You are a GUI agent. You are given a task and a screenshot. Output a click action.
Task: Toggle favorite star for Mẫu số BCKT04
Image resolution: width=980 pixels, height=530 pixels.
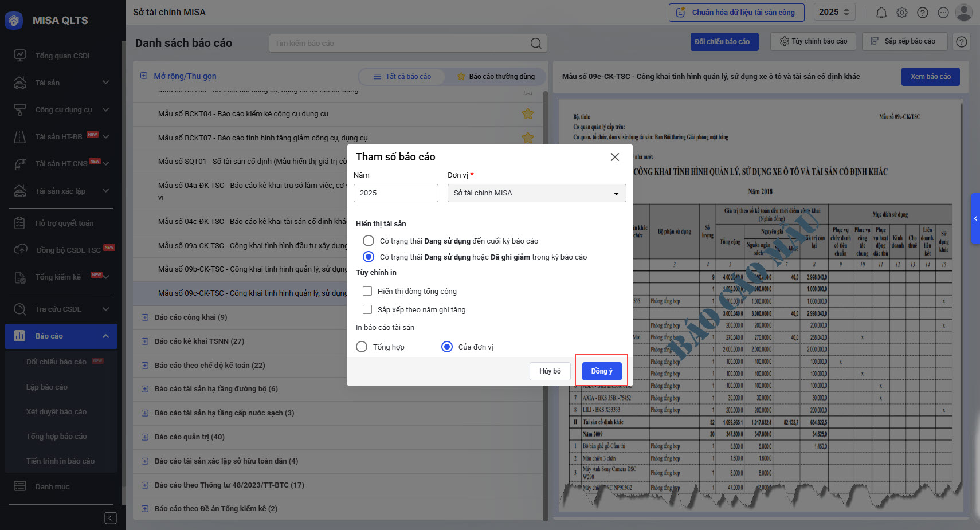pos(528,113)
